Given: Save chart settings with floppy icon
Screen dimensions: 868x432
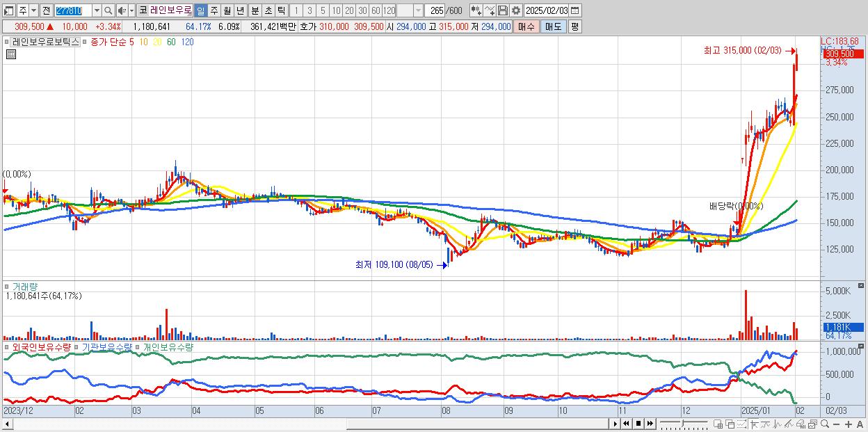Looking at the screenshot, I should click(503, 10).
